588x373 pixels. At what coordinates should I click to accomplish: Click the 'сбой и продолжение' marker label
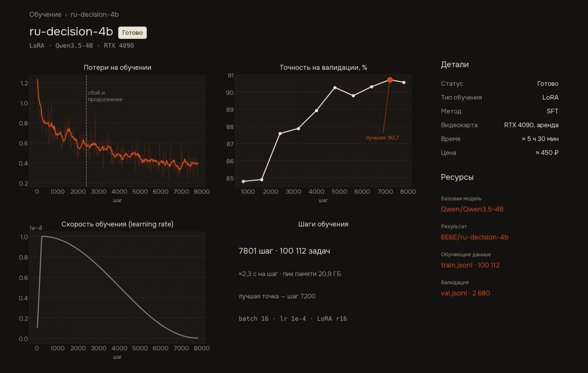tap(105, 96)
